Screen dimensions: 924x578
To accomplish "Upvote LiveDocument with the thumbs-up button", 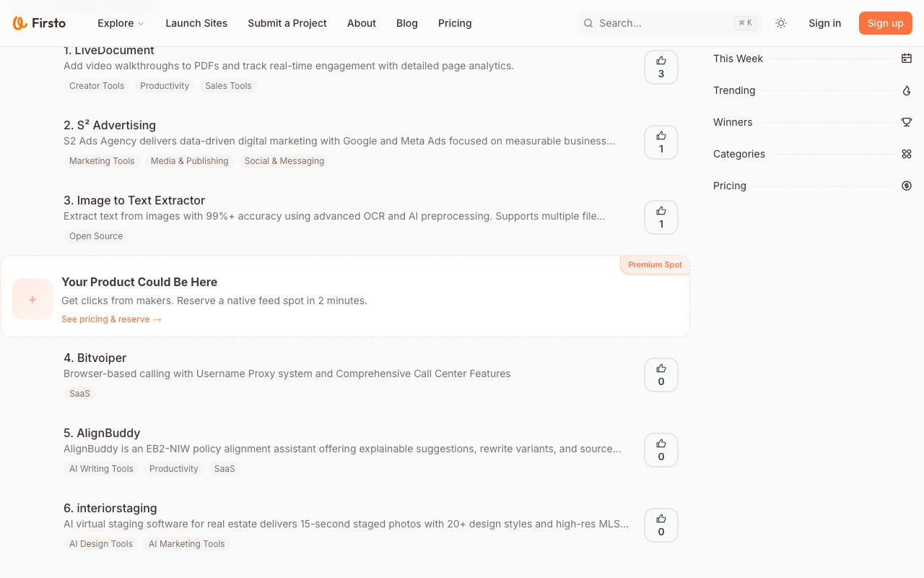I will click(661, 67).
